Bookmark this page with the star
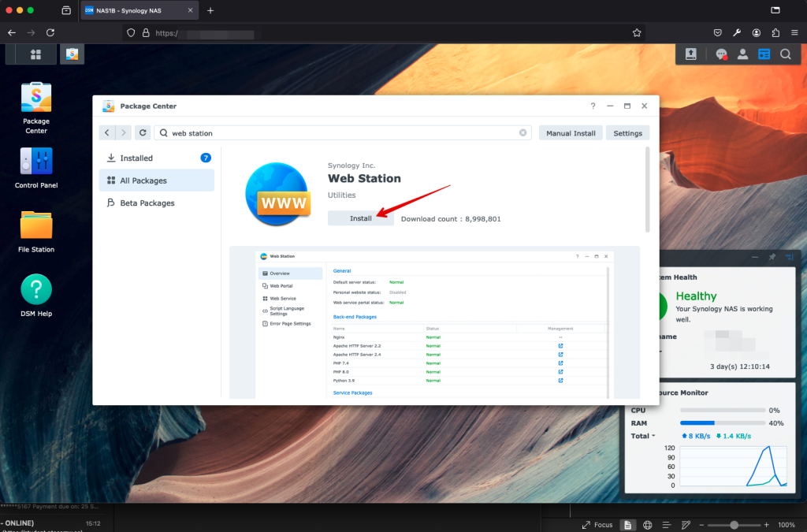 (637, 33)
